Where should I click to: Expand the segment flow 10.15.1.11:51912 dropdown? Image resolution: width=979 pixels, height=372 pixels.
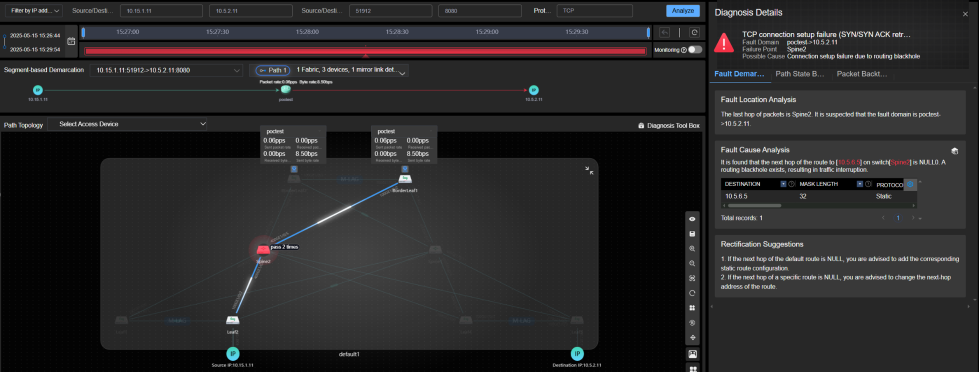point(166,71)
